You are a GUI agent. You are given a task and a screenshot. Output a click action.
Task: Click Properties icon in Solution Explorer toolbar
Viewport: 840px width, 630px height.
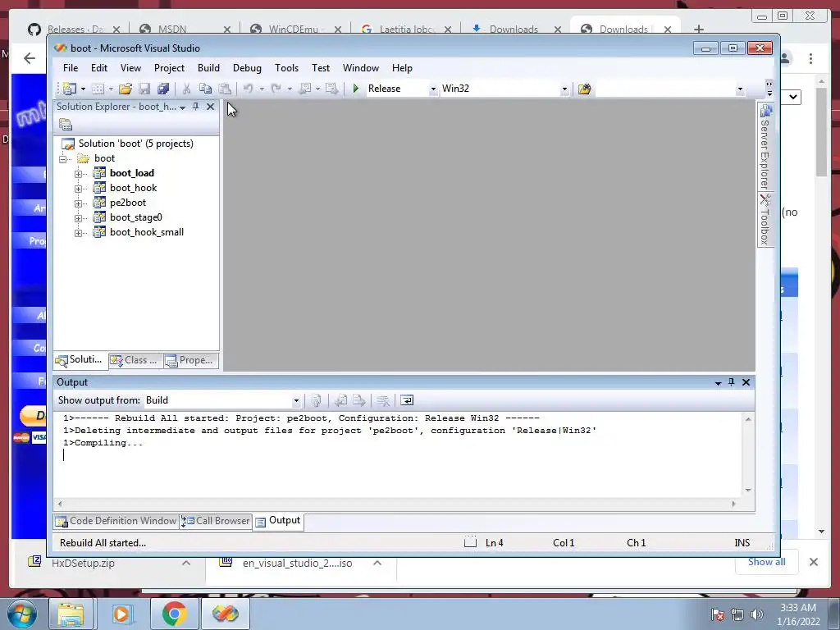pos(66,125)
